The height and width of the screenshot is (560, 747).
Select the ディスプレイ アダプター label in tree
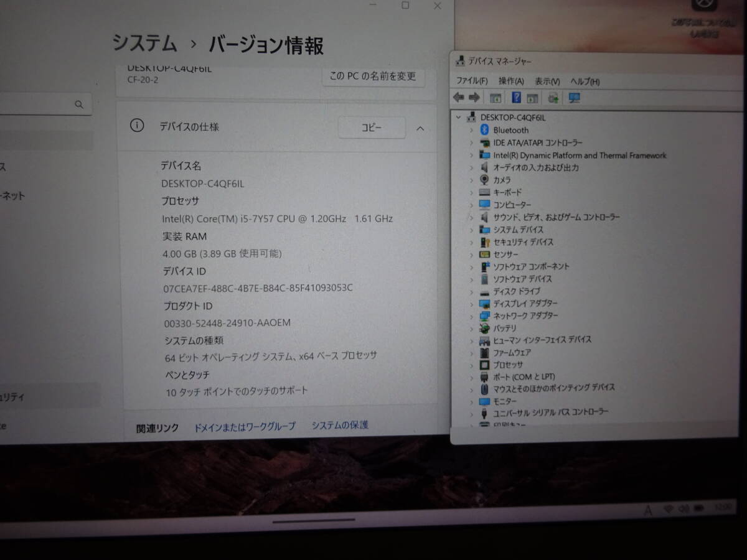click(x=525, y=304)
